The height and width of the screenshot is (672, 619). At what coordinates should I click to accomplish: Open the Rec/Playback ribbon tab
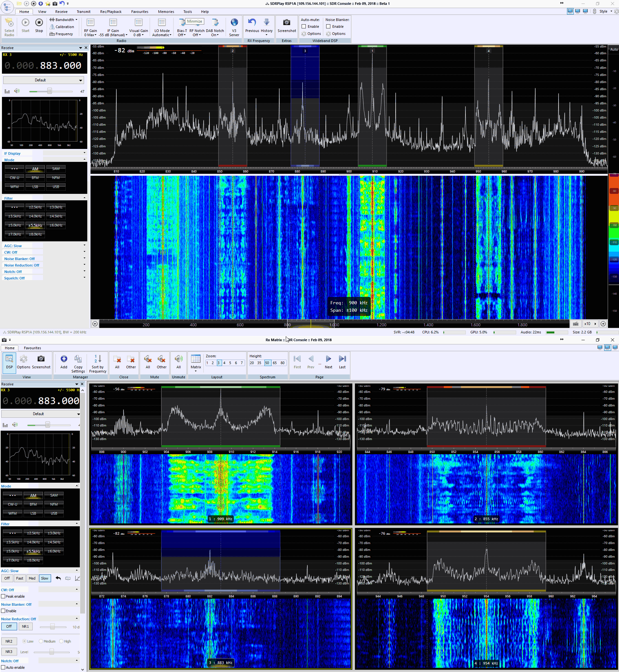111,12
